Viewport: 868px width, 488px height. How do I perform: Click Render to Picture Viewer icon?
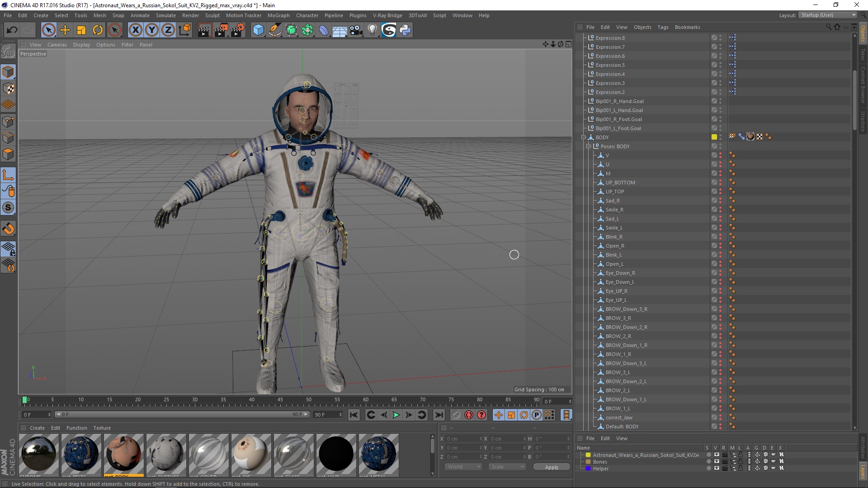[221, 30]
